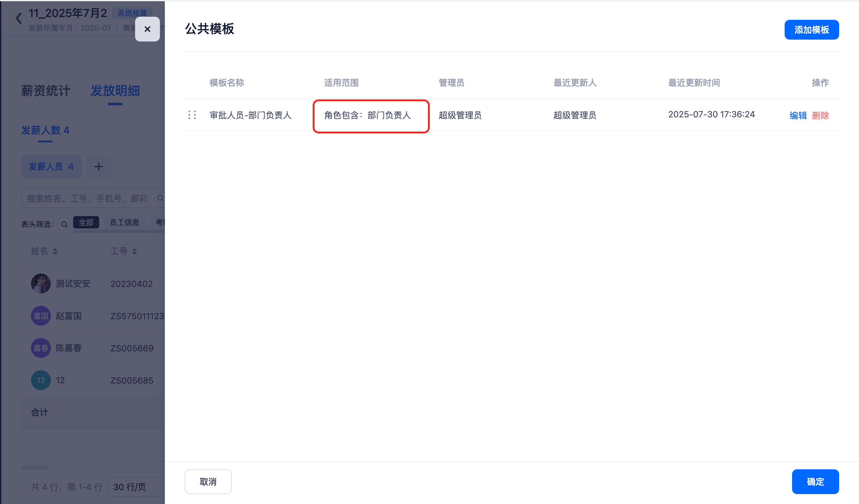This screenshot has height=504, width=859.
Task: Select the 全部 header filter
Action: pos(86,222)
